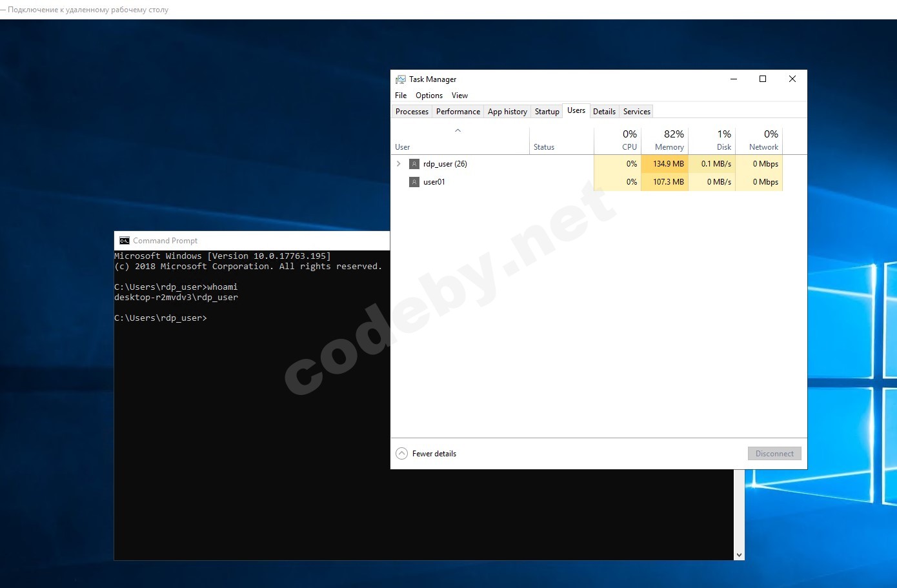Screen dimensions: 897x588
Task: Sort by the User column header
Action: tap(460, 141)
